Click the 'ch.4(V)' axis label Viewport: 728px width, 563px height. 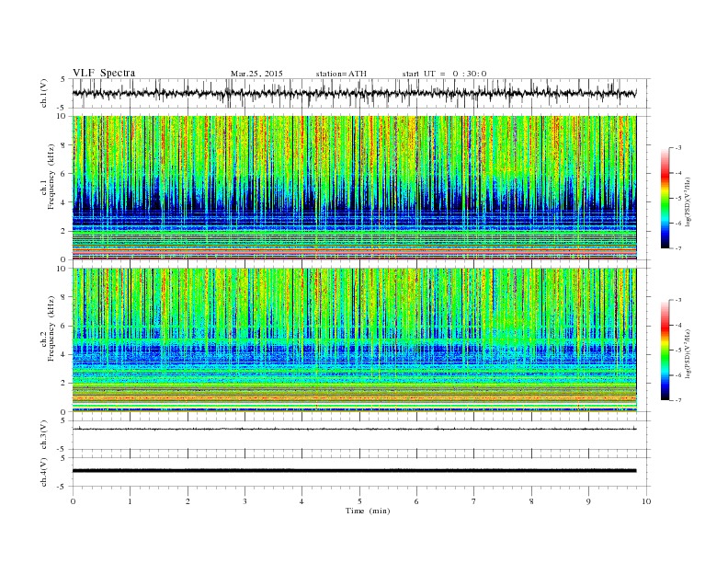[43, 473]
